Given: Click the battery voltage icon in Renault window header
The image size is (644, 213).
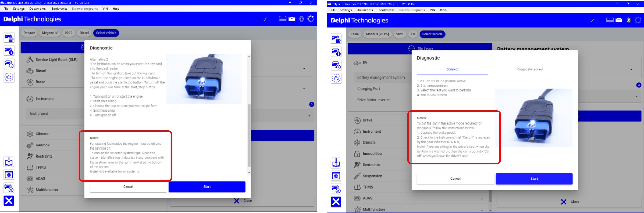Looking at the screenshot, I should pyautogui.click(x=283, y=19).
